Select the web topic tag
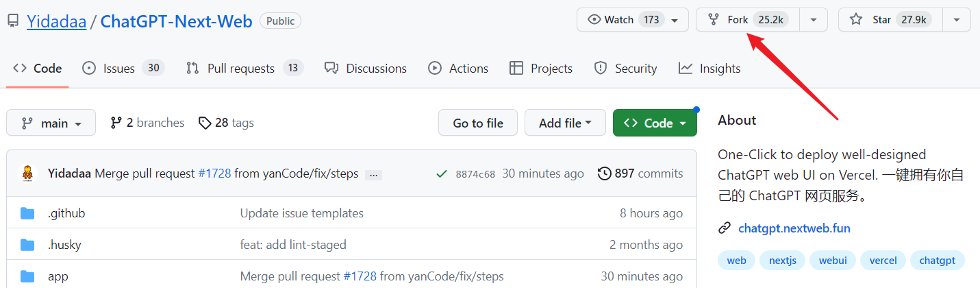This screenshot has height=288, width=980. tap(736, 261)
